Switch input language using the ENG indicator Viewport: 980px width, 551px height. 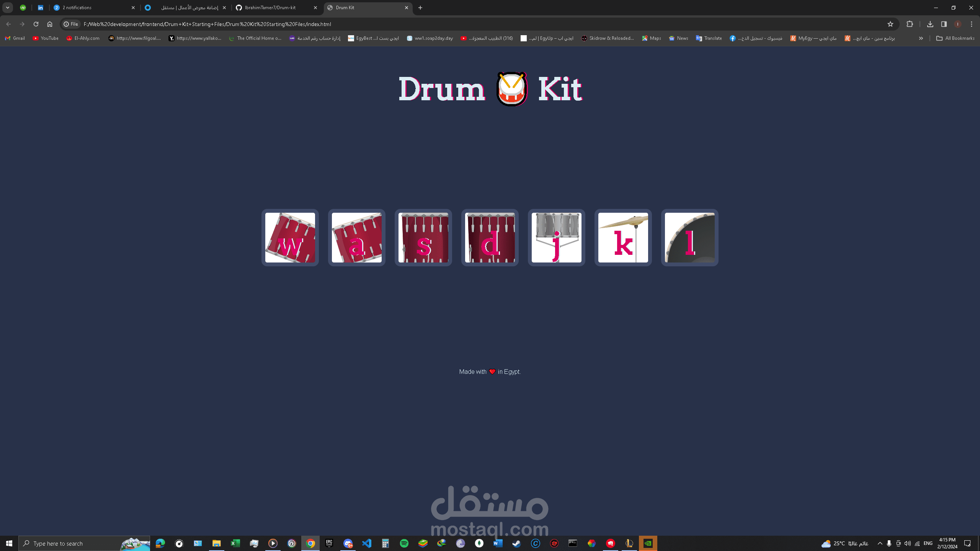click(x=928, y=543)
